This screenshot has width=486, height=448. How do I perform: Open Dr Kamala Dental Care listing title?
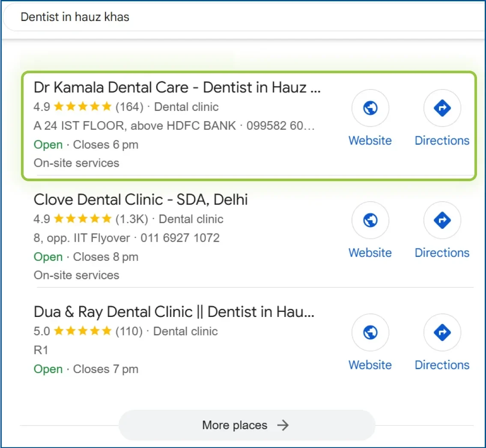click(177, 87)
